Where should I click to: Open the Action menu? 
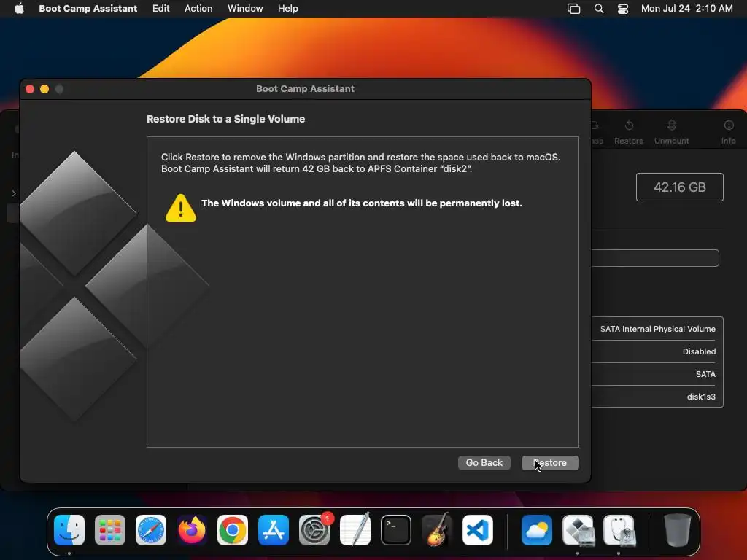pos(198,9)
